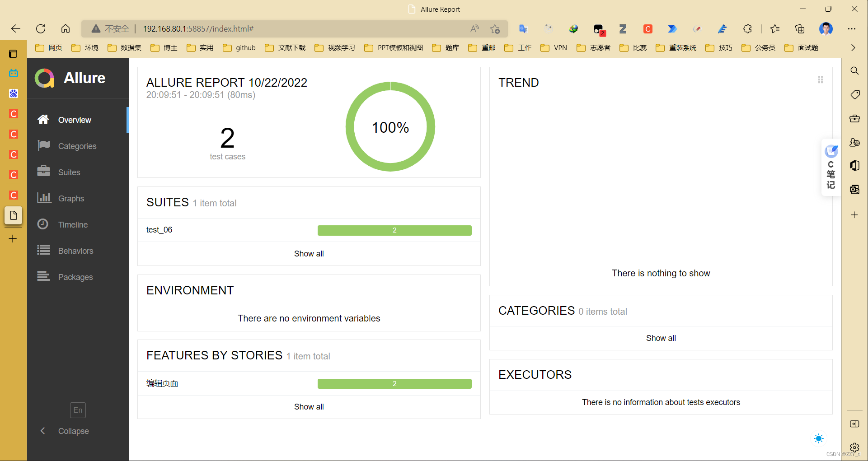
Task: Open Packages icon in sidebar
Action: 43,276
